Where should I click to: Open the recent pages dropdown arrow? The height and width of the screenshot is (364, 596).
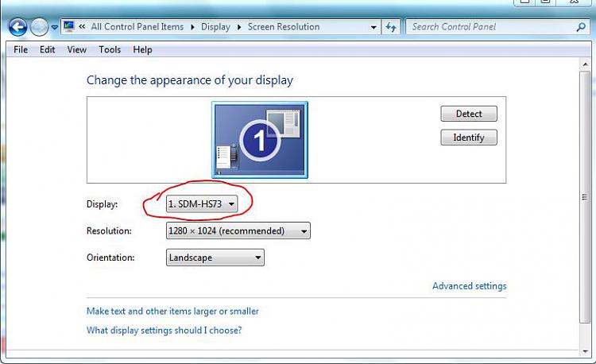click(x=55, y=27)
